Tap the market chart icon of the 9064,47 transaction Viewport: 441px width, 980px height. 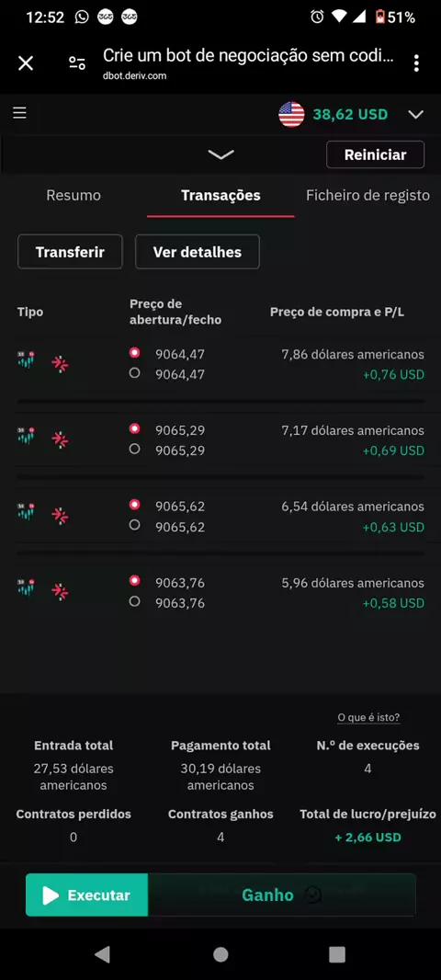[27, 360]
